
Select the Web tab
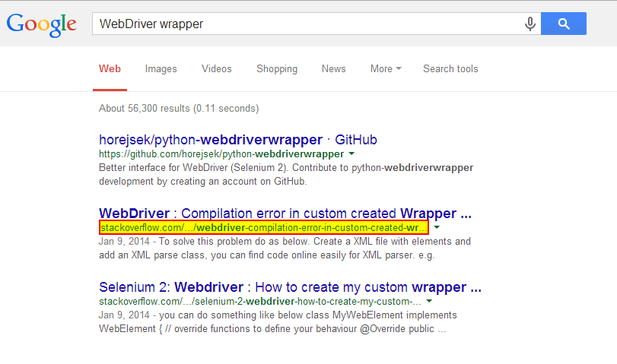110,69
